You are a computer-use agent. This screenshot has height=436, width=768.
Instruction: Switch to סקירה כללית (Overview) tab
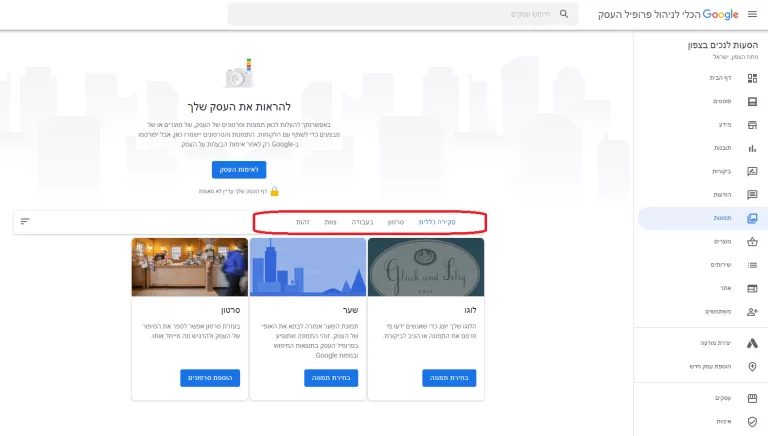(437, 222)
